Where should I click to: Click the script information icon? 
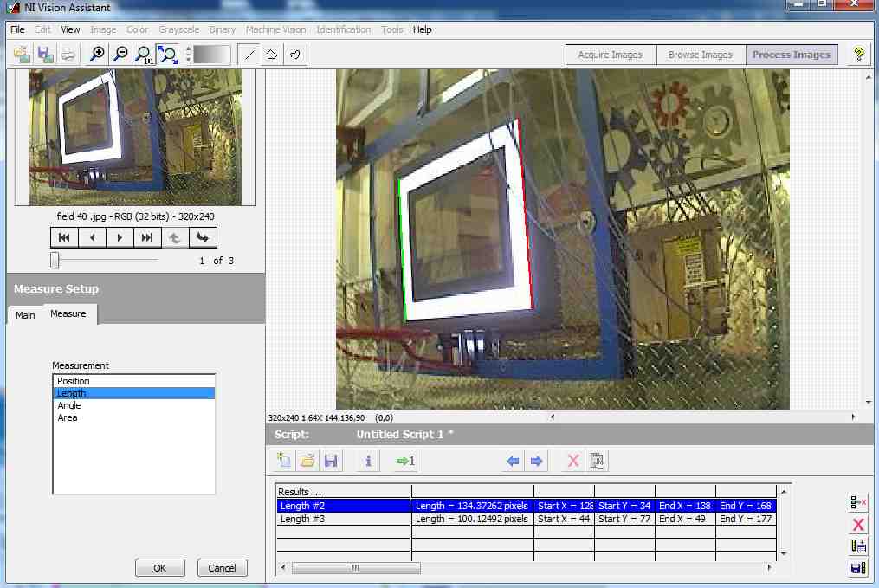(x=368, y=461)
